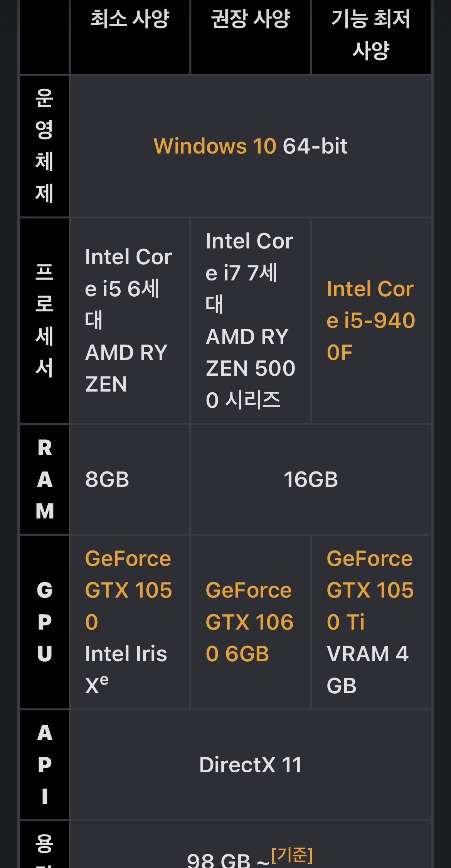
Task: Tap the [기준] footnote marker
Action: pos(292,854)
